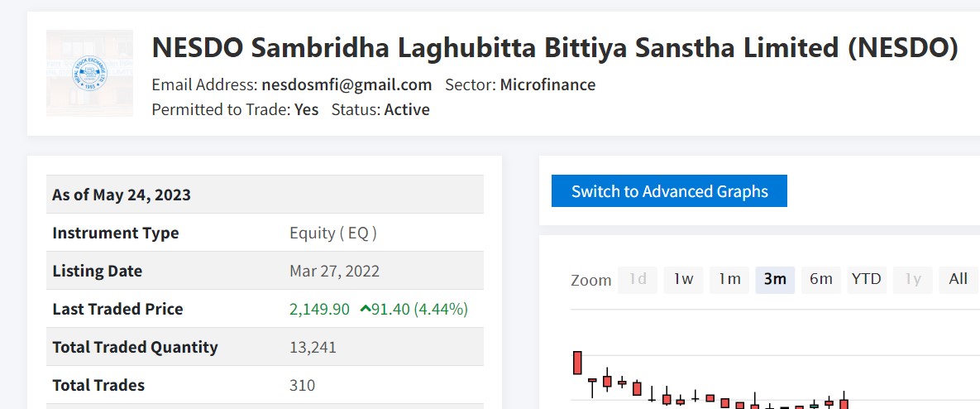Click the NESDO company logo image
980x409 pixels.
pyautogui.click(x=89, y=73)
